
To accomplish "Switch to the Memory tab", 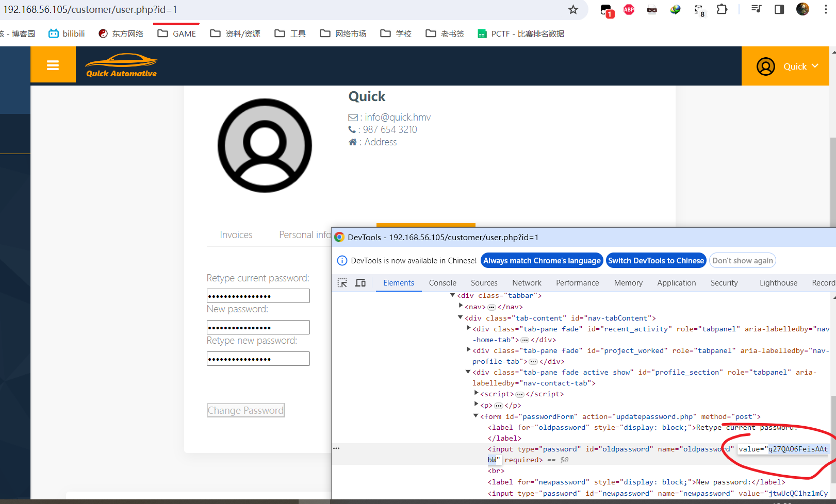I will [628, 282].
